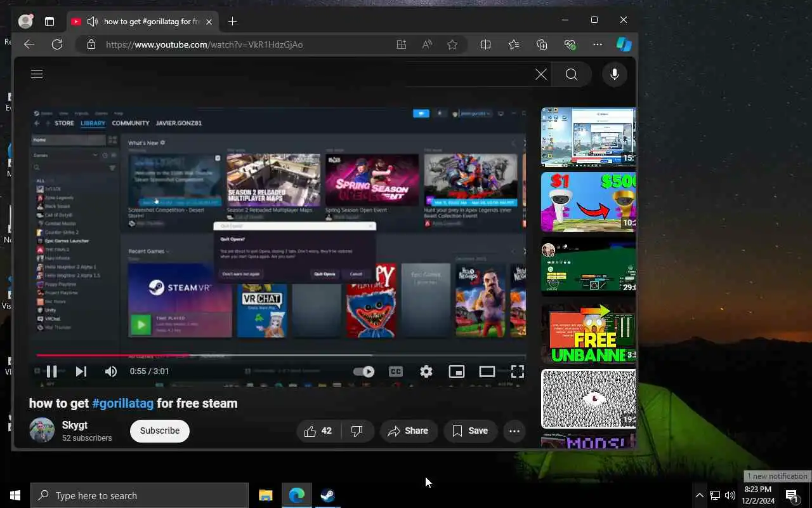The image size is (812, 508).
Task: Open the notification center
Action: pos(792,495)
